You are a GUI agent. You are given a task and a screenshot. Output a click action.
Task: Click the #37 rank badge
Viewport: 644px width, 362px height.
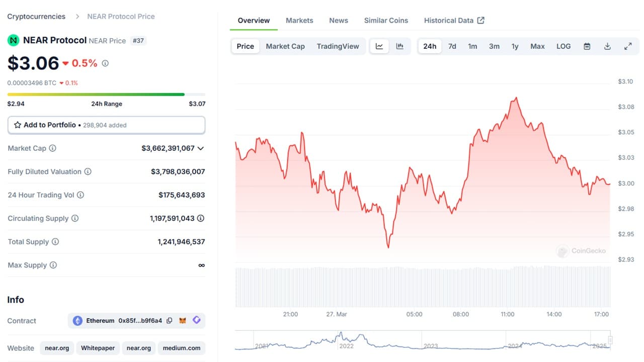(x=138, y=41)
